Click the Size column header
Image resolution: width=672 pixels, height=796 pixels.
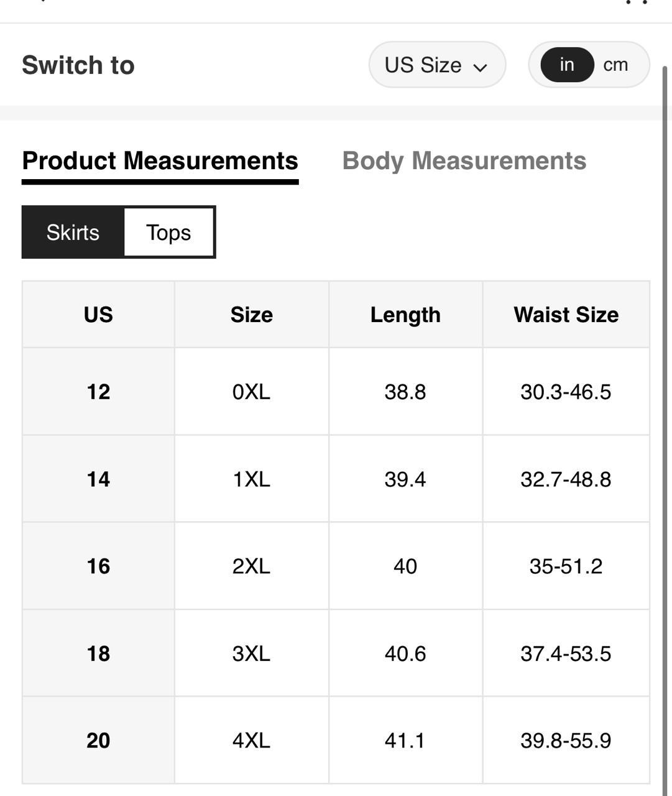tap(251, 315)
